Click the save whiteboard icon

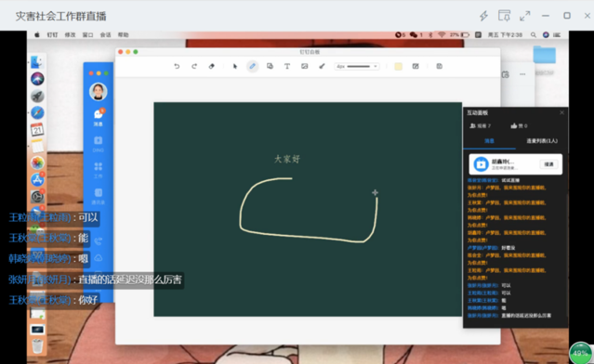[439, 66]
